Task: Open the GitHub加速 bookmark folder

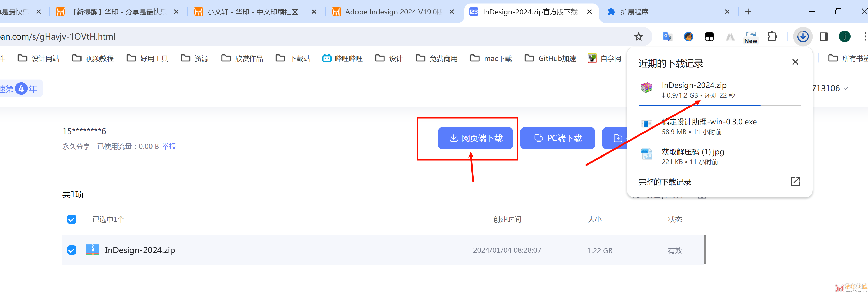Action: pyautogui.click(x=550, y=58)
